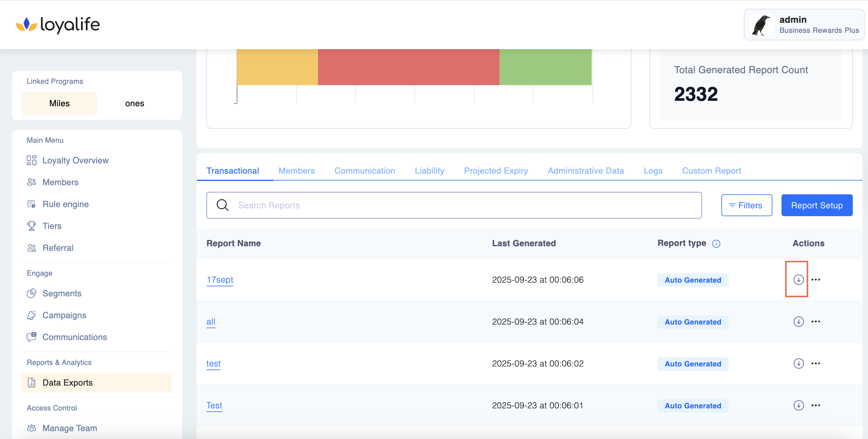Click download icon for all report
Viewport: 868px width, 439px height.
pyautogui.click(x=798, y=321)
